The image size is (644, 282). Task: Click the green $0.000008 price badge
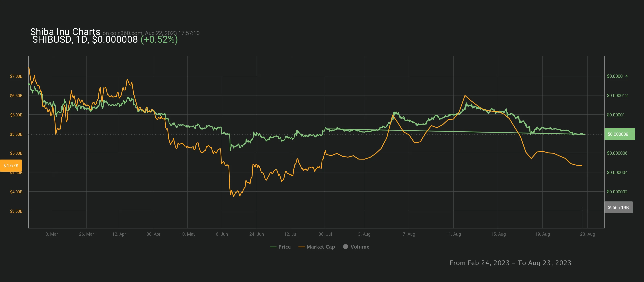[619, 134]
